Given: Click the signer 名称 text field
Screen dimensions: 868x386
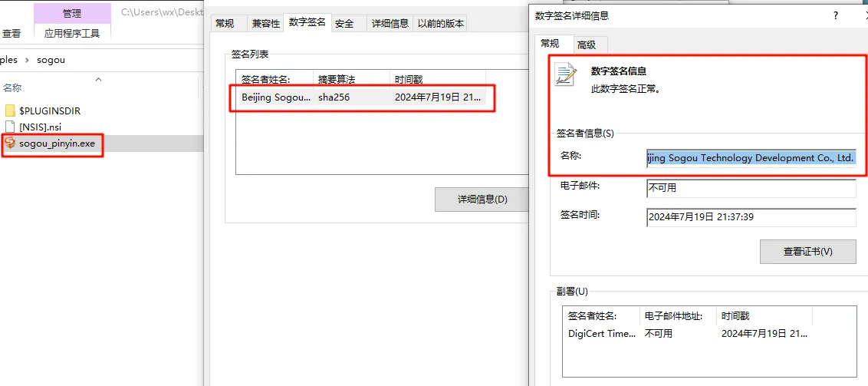Looking at the screenshot, I should [751, 158].
